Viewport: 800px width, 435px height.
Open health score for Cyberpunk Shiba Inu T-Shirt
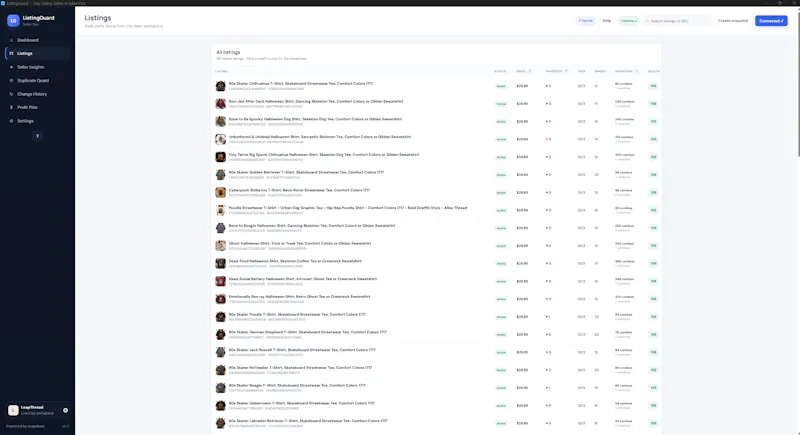[x=654, y=192]
